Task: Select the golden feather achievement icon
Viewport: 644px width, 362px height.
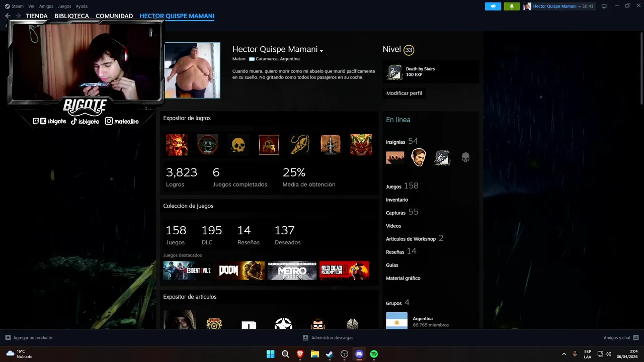Action: 300,145
